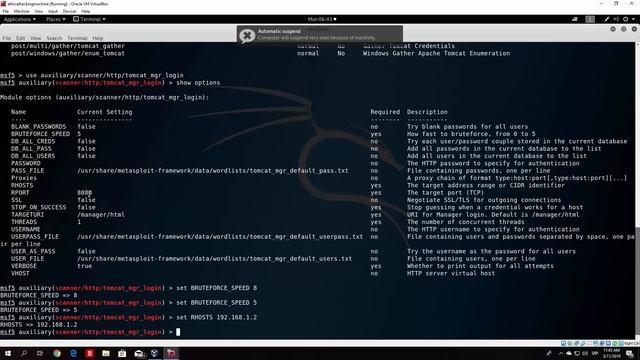Viewport: 640px width, 360px height.
Task: Open the Kali volume indicator
Action: tap(616, 19)
